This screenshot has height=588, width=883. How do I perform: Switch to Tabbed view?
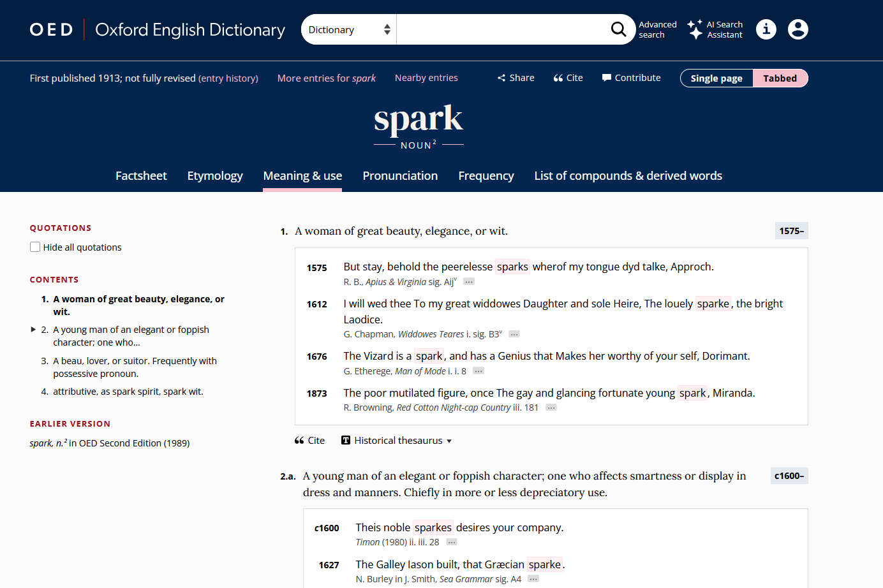coord(780,78)
